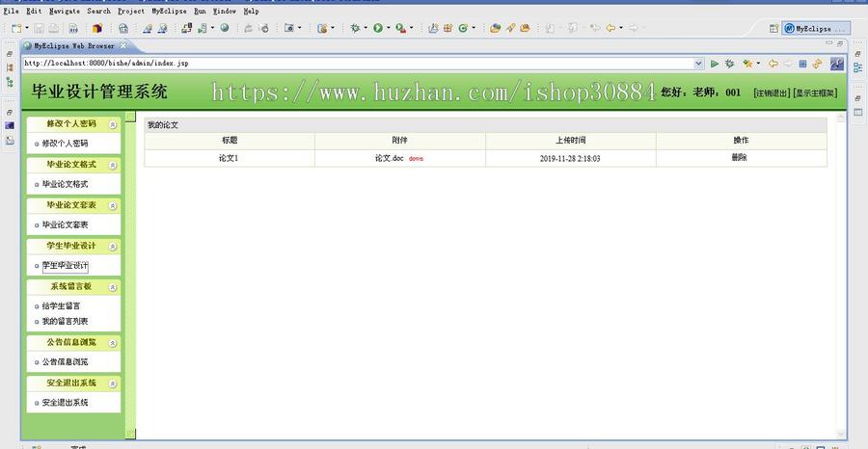Open the New wizard dropdown arrow

tap(26, 28)
